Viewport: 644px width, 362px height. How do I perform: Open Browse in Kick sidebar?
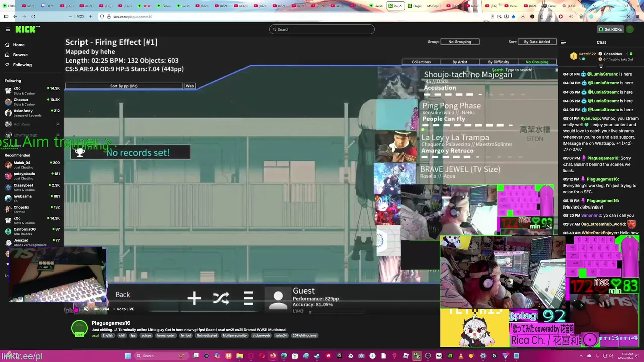pos(20,55)
